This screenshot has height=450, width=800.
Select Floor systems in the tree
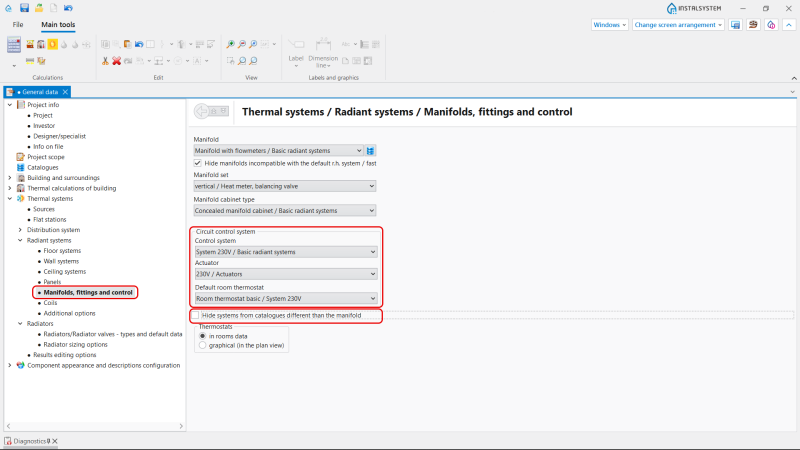click(62, 251)
